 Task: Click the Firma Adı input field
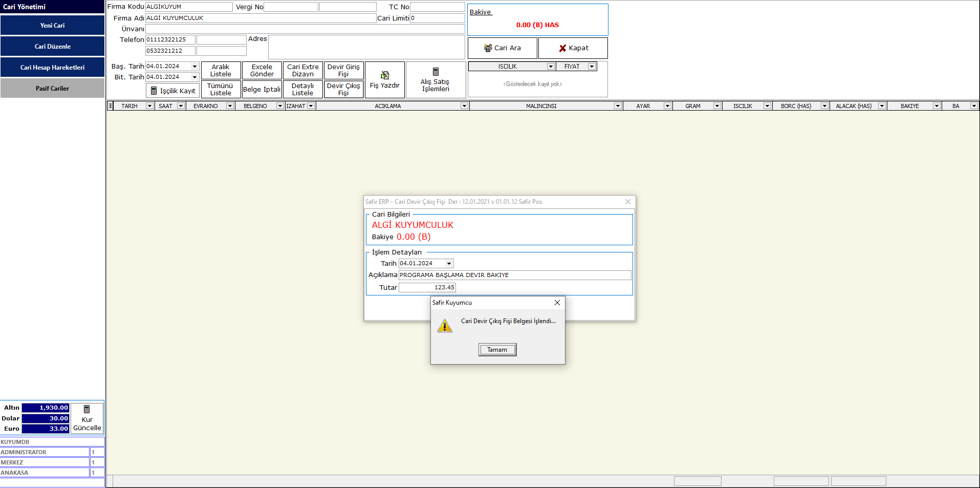(261, 18)
